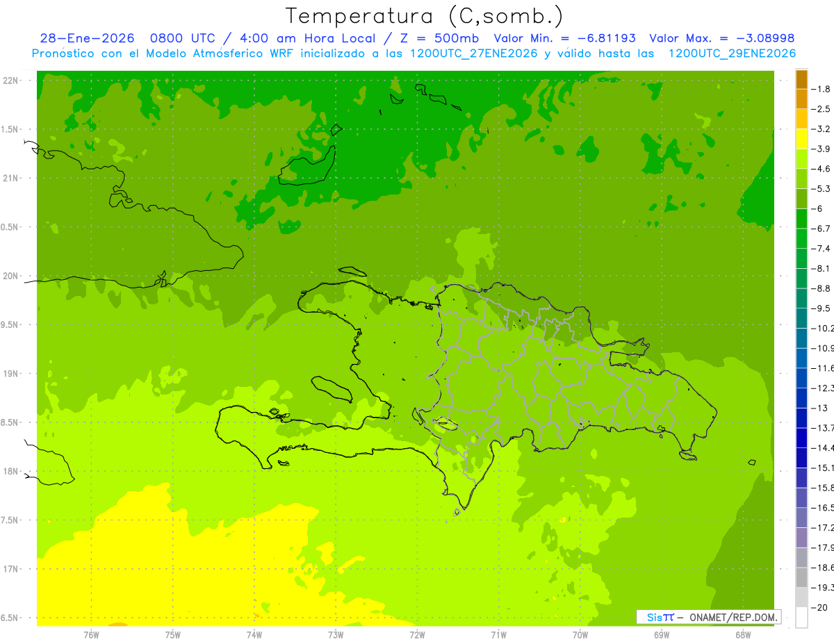Click the orange legend swatch between -1.8 and -2.5

[801, 99]
